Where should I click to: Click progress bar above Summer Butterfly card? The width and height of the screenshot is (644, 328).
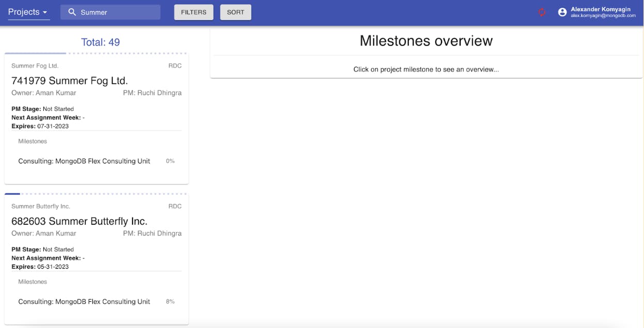point(96,194)
